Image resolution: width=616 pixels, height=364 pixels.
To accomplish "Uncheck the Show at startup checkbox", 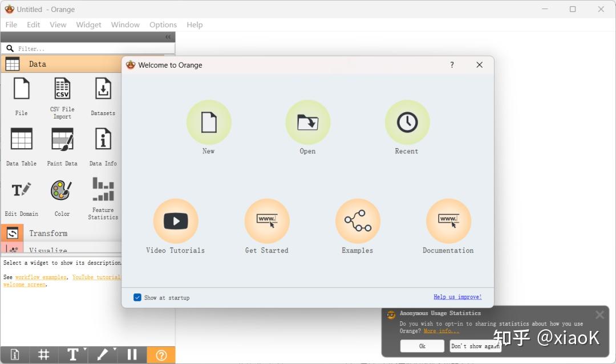I will tap(137, 297).
